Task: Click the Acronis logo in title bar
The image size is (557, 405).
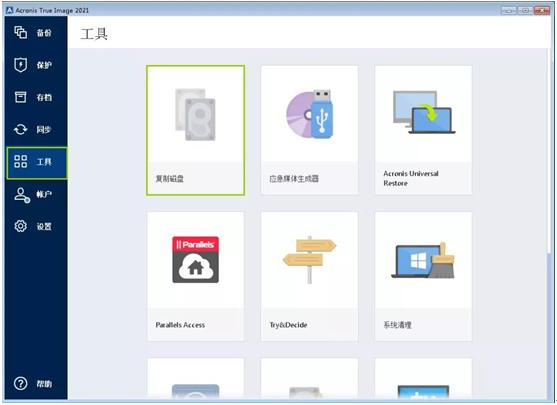Action: coord(10,10)
